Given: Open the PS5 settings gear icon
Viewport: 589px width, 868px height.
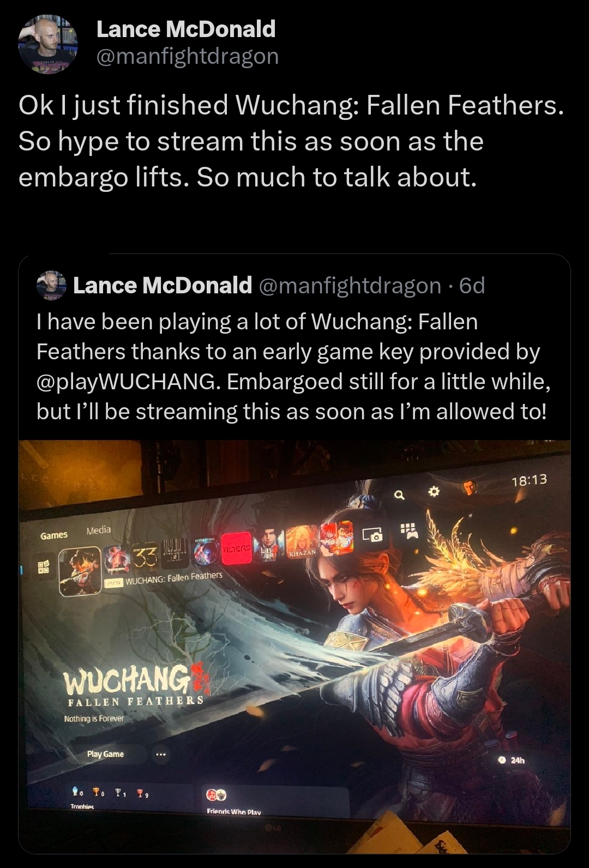Looking at the screenshot, I should [434, 492].
